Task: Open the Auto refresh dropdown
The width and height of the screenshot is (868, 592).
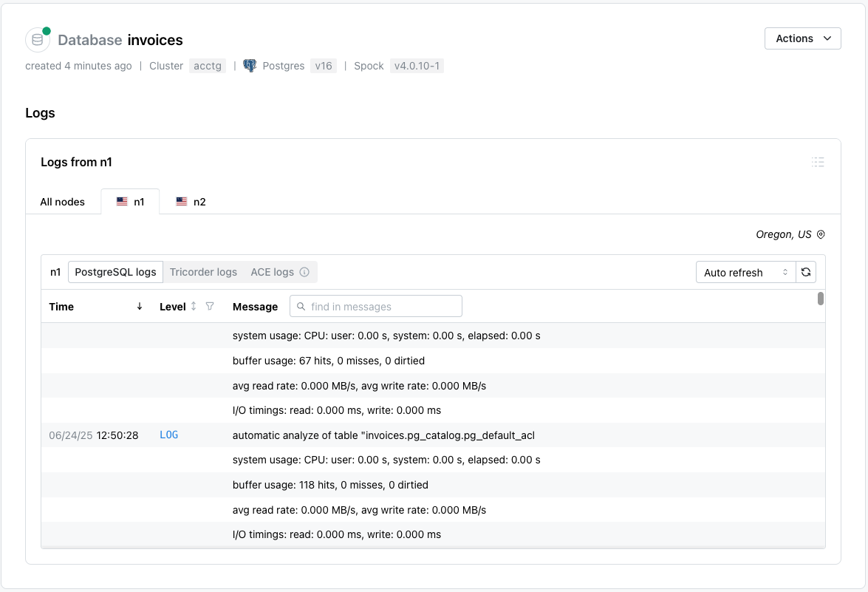Action: [x=742, y=271]
